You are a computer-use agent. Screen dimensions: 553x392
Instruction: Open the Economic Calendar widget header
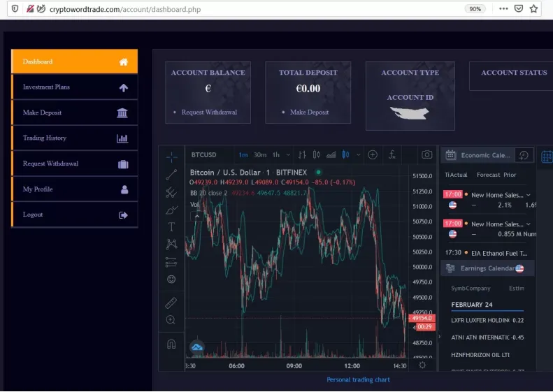[x=477, y=155]
